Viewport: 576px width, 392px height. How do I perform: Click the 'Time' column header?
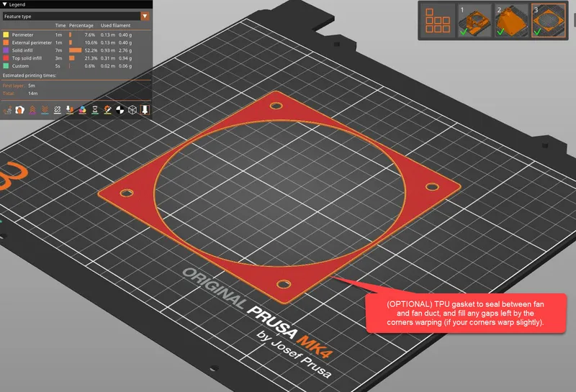[60, 25]
